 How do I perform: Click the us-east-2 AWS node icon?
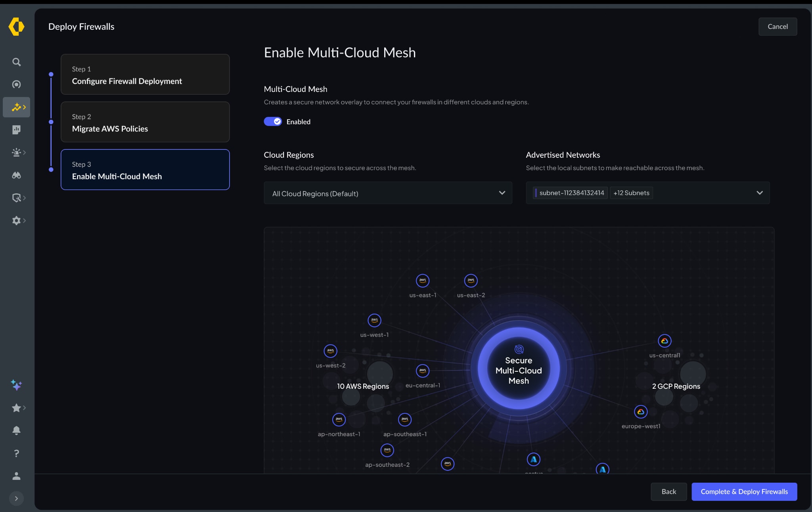(471, 281)
